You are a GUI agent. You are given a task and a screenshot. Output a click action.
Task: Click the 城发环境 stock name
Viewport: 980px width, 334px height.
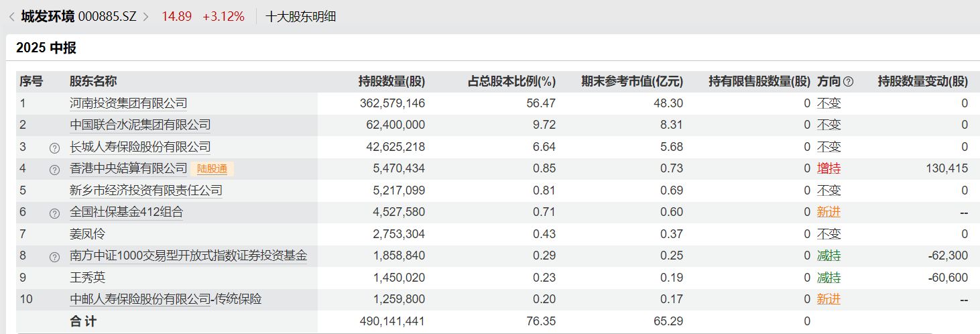(x=48, y=17)
